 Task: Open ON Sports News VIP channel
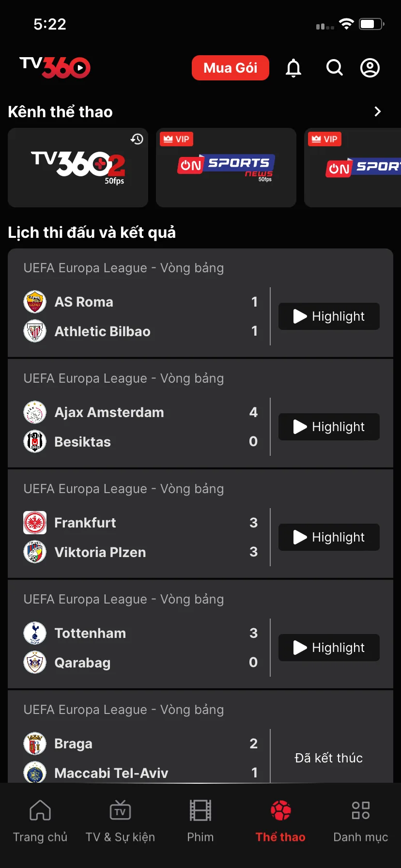click(226, 168)
